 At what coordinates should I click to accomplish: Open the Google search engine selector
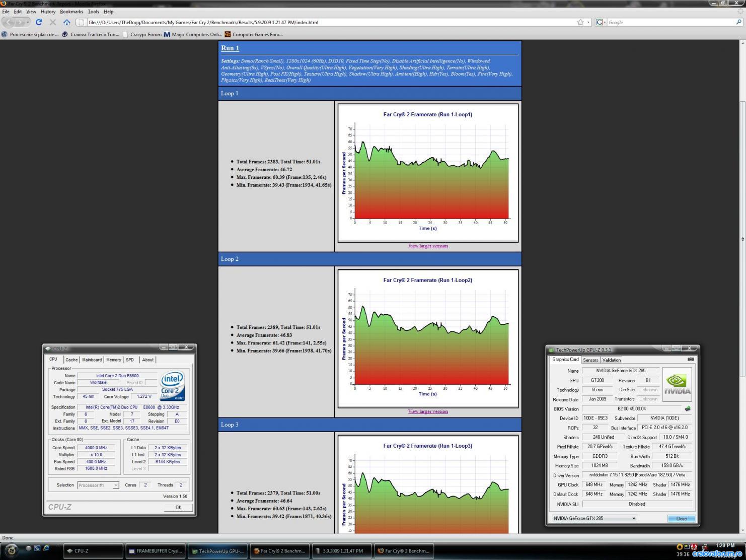coord(601,22)
